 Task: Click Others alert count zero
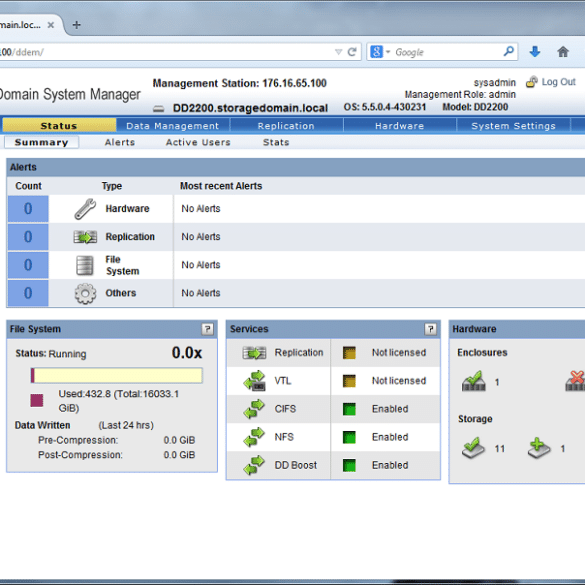[28, 293]
